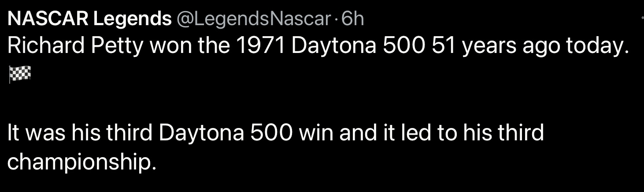The image size is (644, 192).
Task: Open the NASCAR Legends profile name
Action: point(90,19)
